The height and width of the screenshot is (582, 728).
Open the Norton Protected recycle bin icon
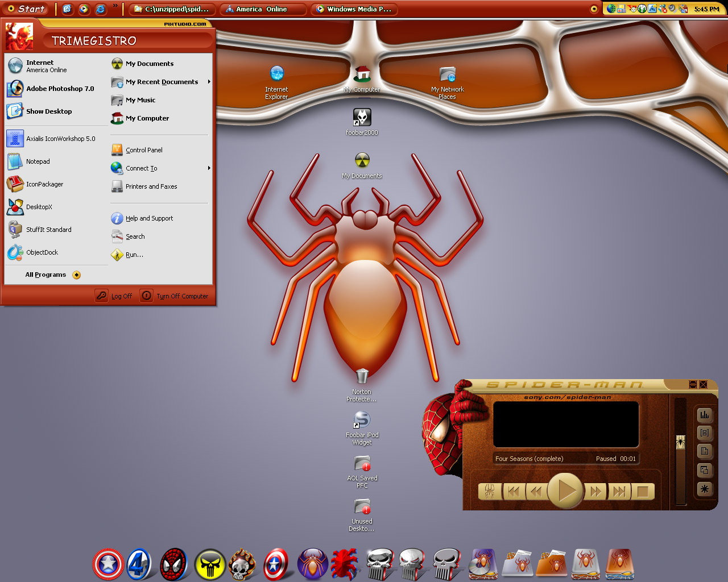tap(362, 386)
